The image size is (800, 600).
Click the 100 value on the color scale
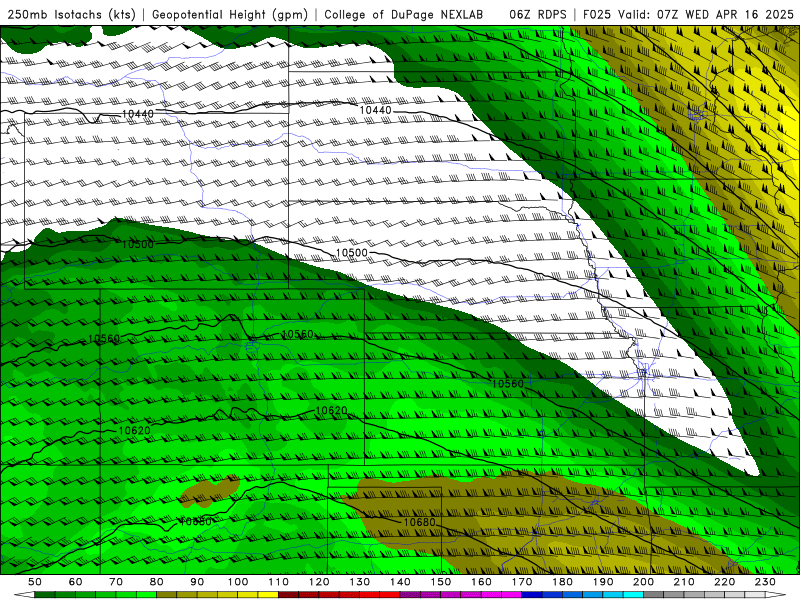click(238, 582)
